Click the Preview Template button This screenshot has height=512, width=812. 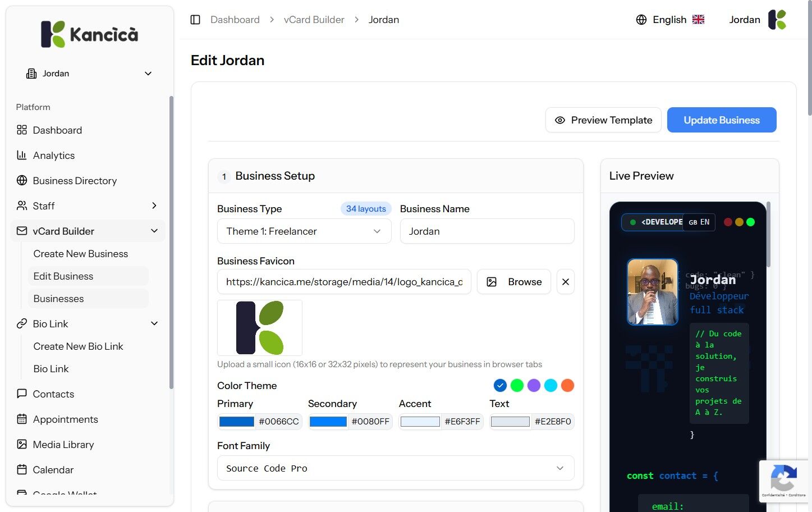[x=603, y=120]
